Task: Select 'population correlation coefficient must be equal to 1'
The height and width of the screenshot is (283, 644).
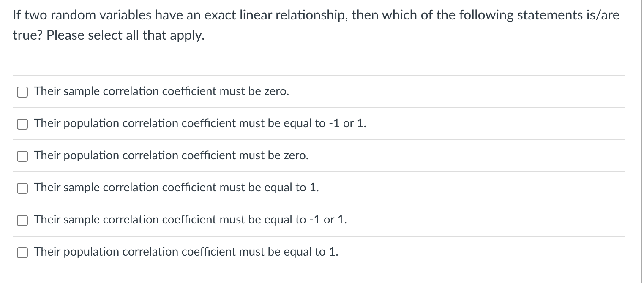Action: click(x=22, y=252)
